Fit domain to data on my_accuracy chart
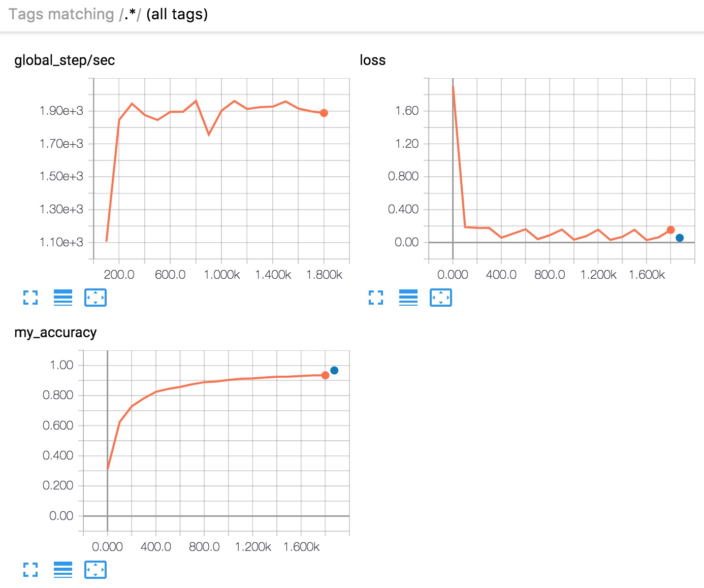Screen dimensions: 704x588 coord(95,570)
